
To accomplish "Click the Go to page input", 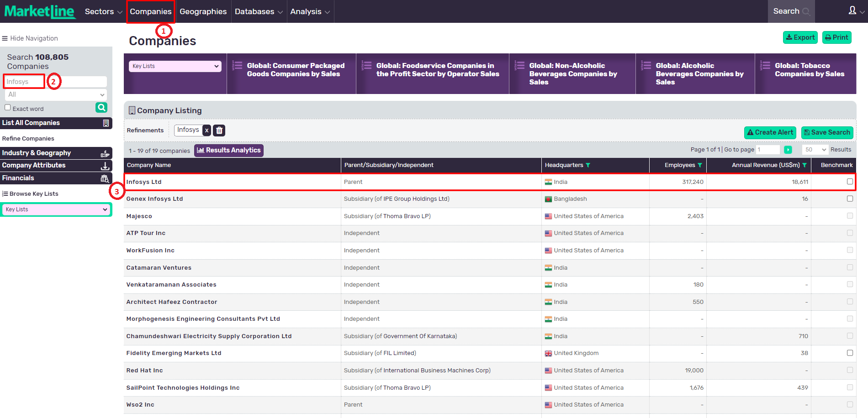I will pos(768,150).
